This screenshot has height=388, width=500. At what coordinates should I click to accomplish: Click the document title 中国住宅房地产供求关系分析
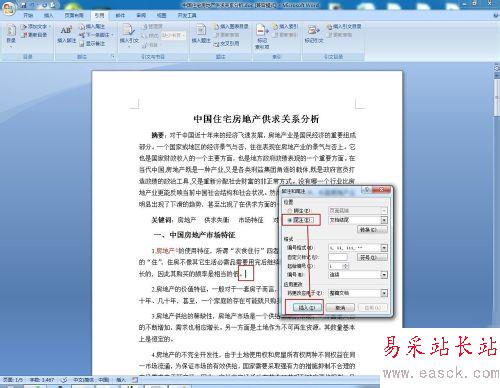(x=256, y=119)
